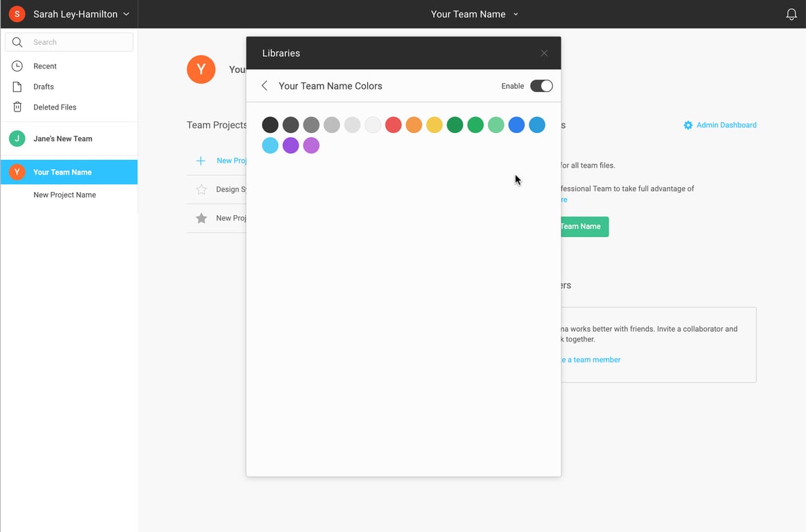
Task: Click the back arrow in Libraries panel
Action: [x=264, y=86]
